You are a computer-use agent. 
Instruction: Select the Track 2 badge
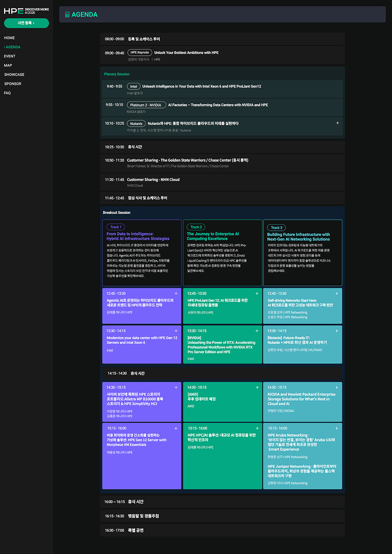pyautogui.click(x=196, y=227)
